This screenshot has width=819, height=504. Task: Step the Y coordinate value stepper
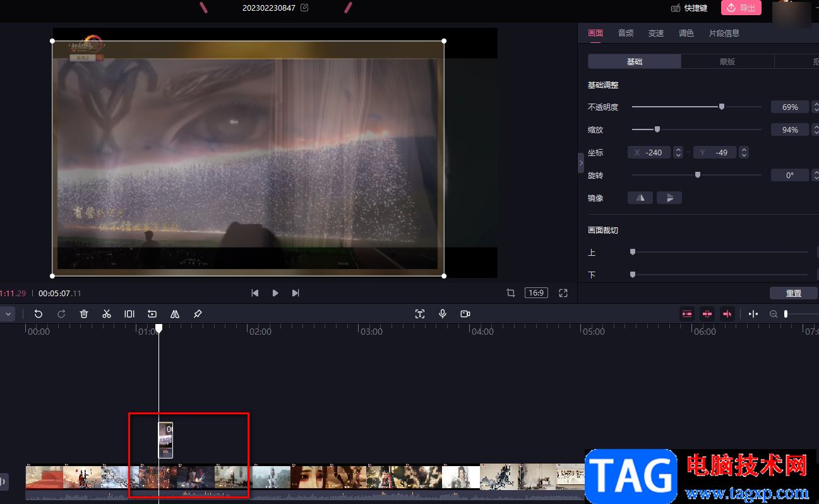pyautogui.click(x=744, y=152)
